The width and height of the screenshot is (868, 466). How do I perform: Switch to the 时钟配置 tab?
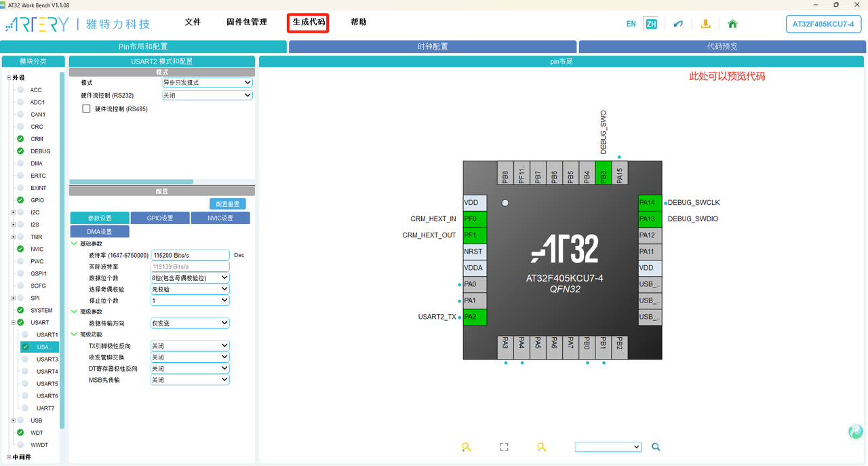433,46
